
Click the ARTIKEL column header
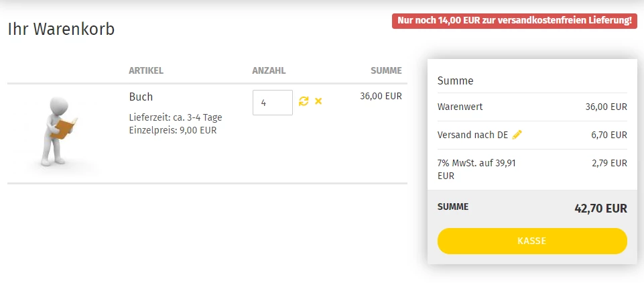(146, 70)
